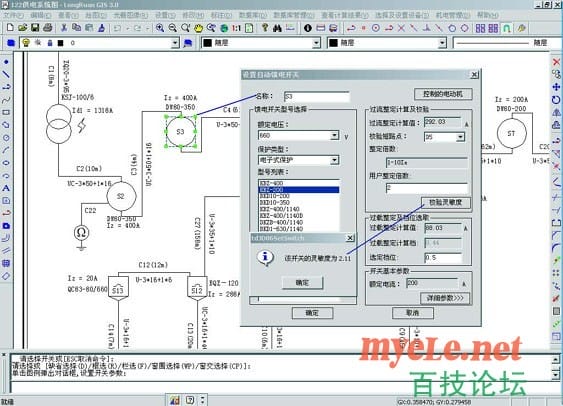
Task: Click the Print toolbar icon
Action: (x=47, y=28)
